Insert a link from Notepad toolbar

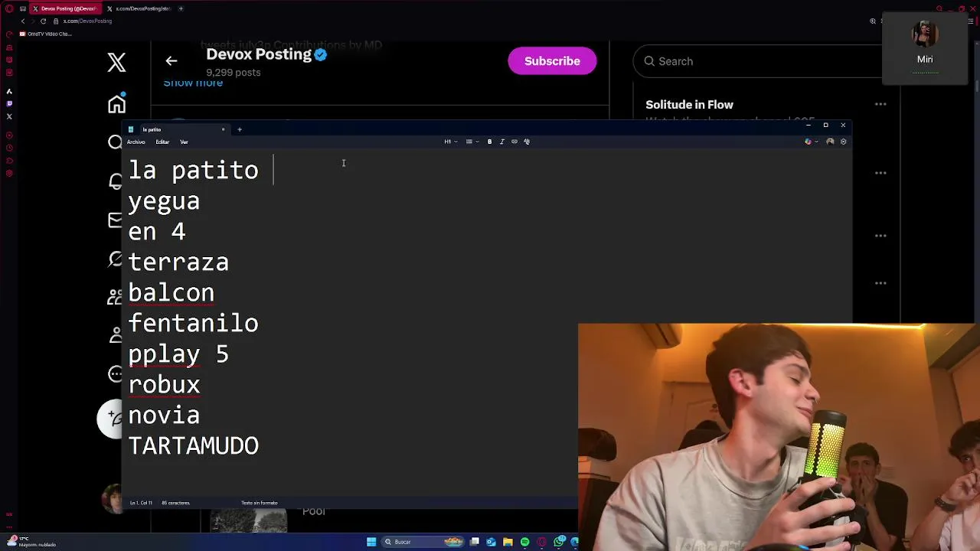click(x=514, y=142)
